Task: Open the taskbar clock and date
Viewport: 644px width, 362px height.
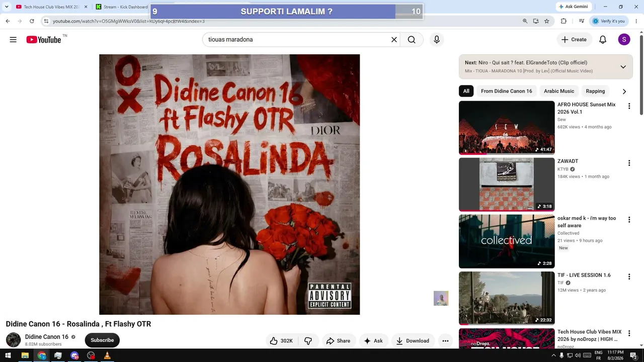Action: coord(615,356)
